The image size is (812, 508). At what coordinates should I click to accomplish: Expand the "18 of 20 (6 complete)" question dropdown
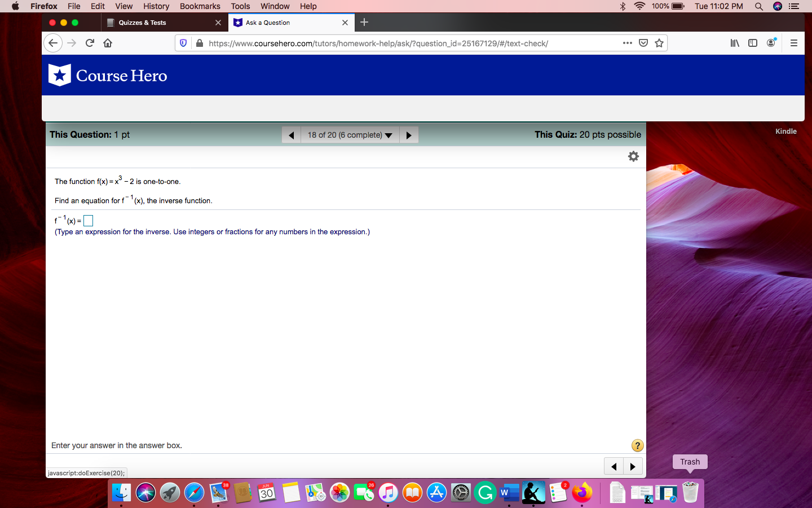(350, 135)
